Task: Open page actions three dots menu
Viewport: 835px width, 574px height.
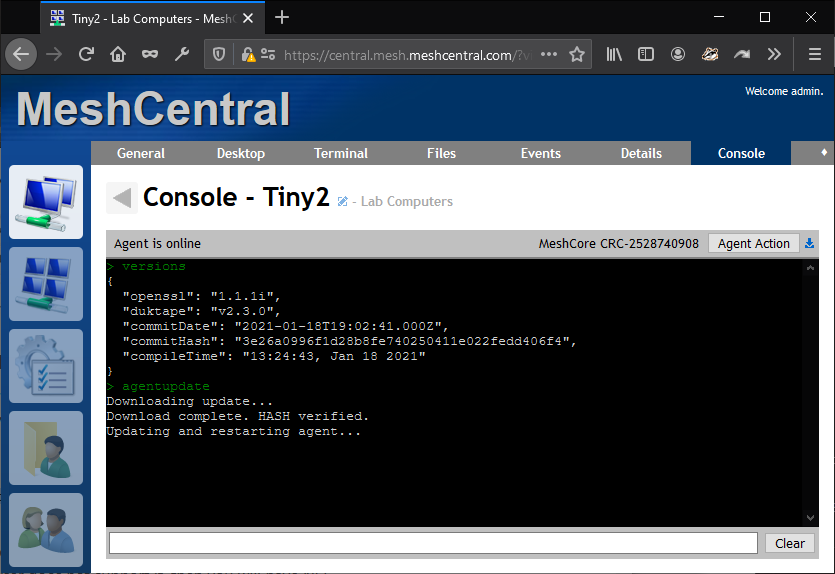Action: pos(549,54)
